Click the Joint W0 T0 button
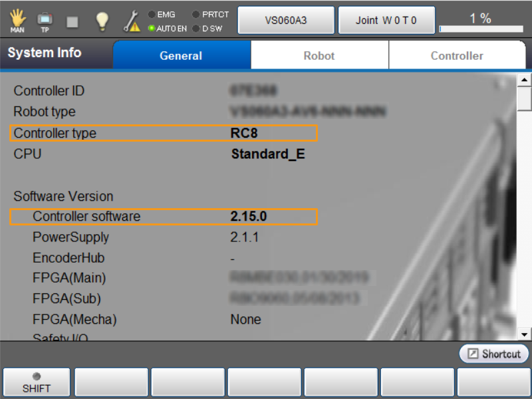The height and width of the screenshot is (399, 532). (x=386, y=21)
